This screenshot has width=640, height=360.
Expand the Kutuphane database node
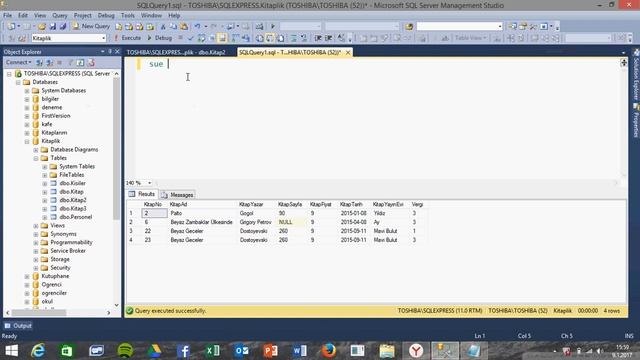click(27, 276)
